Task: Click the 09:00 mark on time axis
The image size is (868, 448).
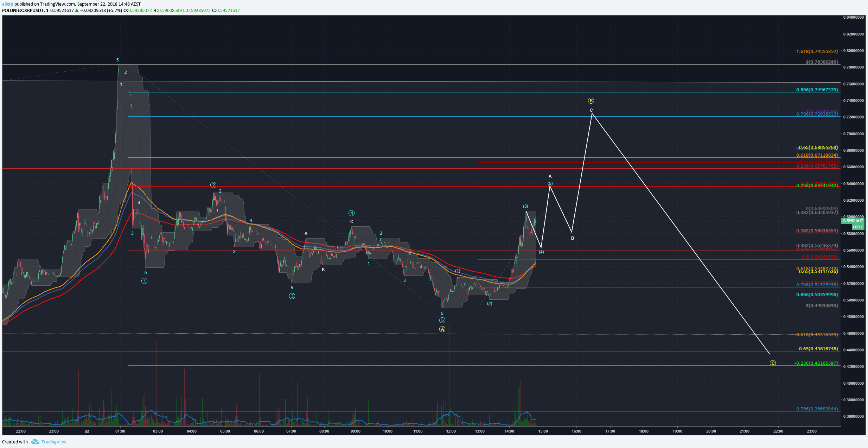Action: pyautogui.click(x=356, y=431)
